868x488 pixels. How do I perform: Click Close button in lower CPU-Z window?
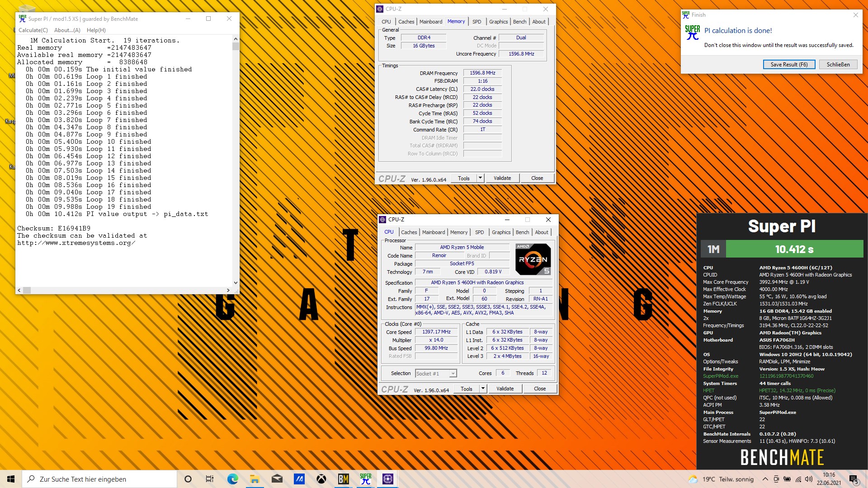coord(540,389)
